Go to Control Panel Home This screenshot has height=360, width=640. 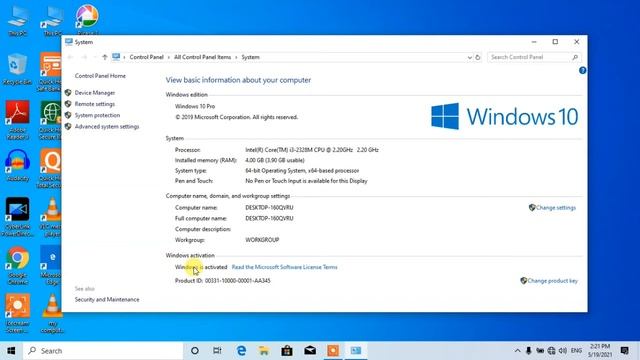click(x=100, y=76)
